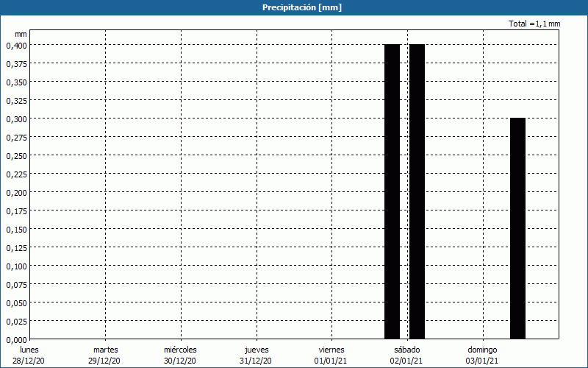Select the miércoles day label
This screenshot has width=588, height=368.
(x=180, y=350)
